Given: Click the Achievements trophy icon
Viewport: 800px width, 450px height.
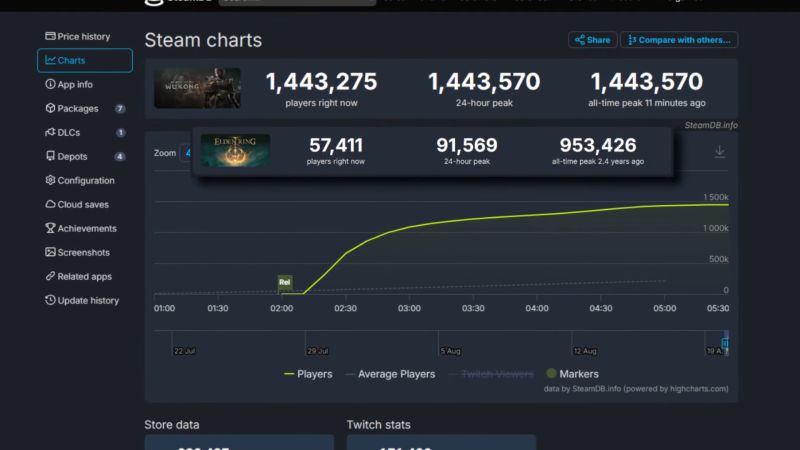Looking at the screenshot, I should (50, 228).
